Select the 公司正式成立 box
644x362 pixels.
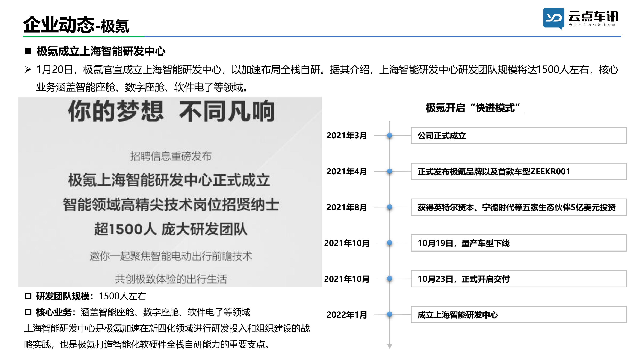(519, 136)
